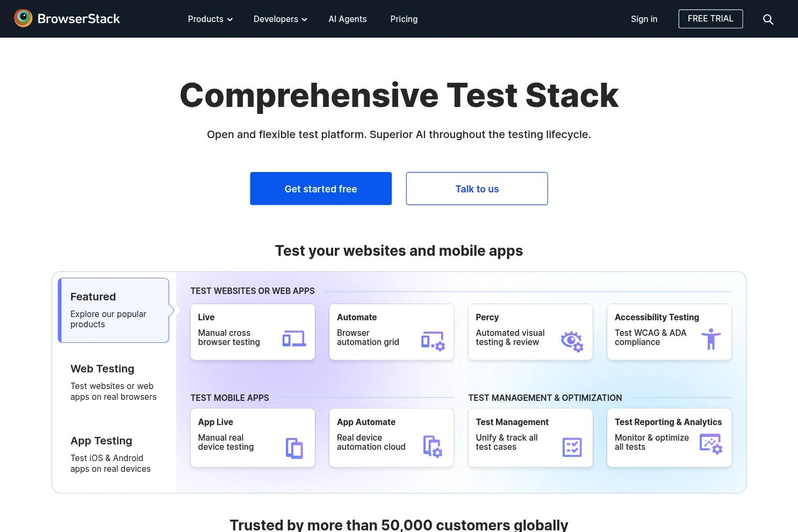Click the Talk to us button
The image size is (798, 532).
[x=477, y=189]
